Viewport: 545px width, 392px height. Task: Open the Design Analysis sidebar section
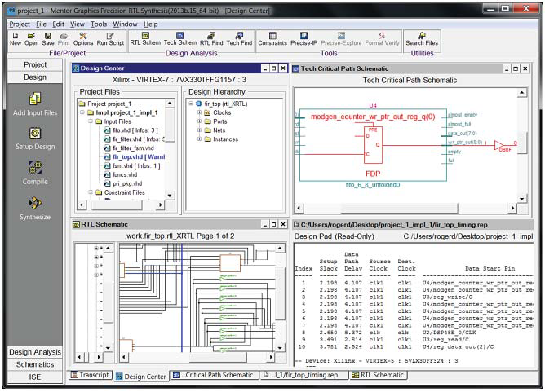[x=34, y=352]
